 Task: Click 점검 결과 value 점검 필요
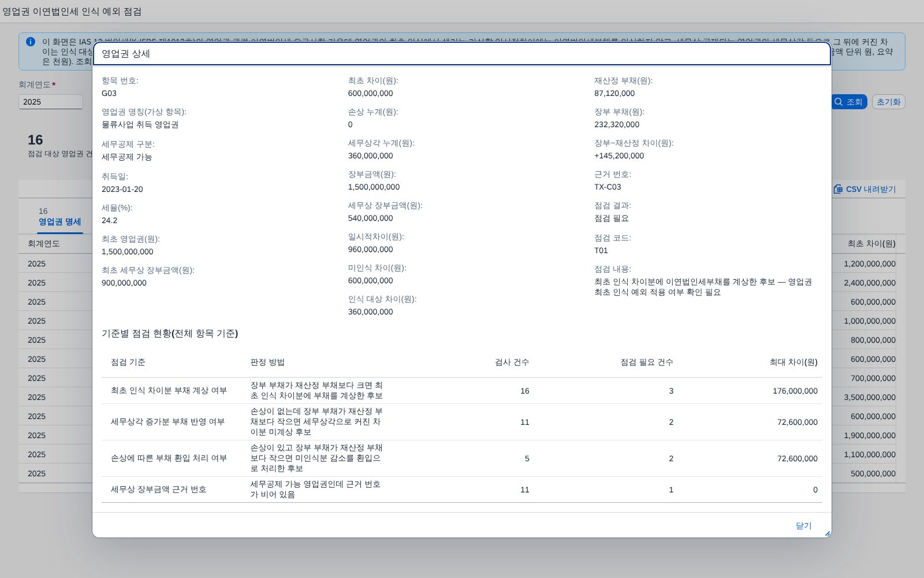[x=612, y=218]
